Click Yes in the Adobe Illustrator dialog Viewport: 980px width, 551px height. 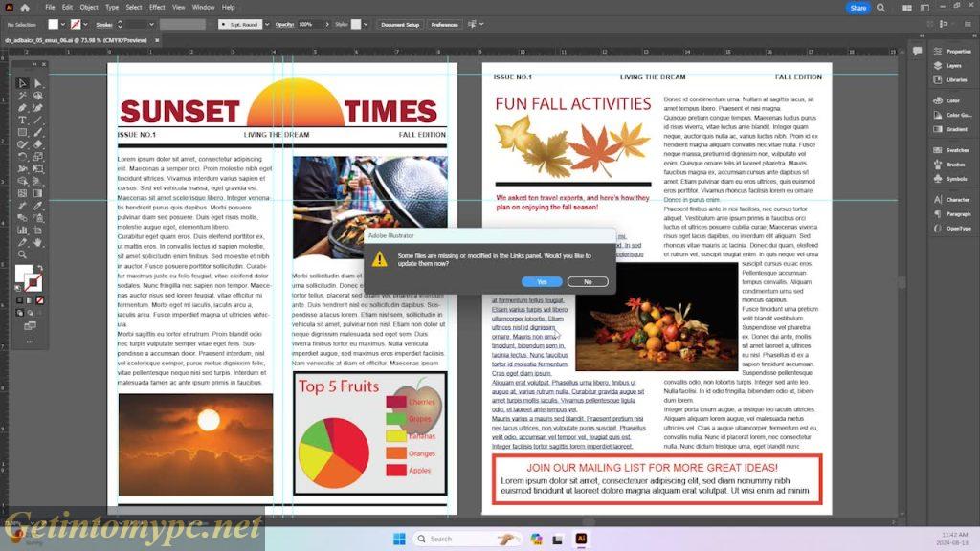[542, 282]
